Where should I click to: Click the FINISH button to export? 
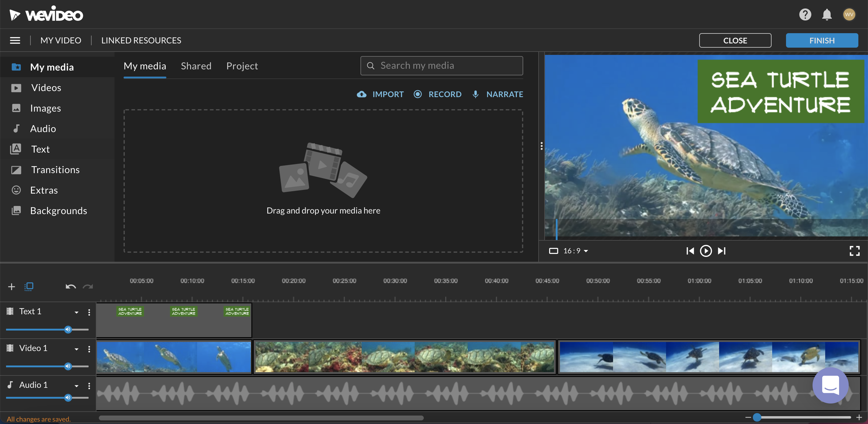(x=822, y=40)
